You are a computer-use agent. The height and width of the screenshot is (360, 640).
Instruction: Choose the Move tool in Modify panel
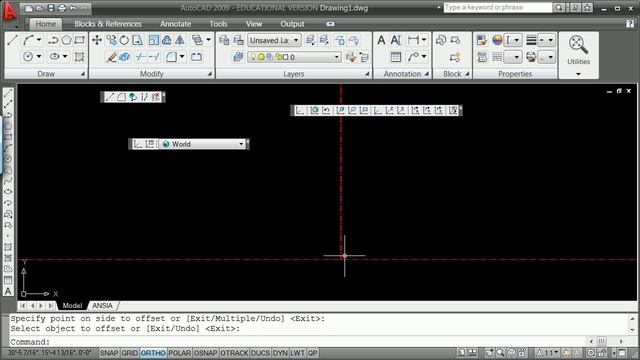97,40
